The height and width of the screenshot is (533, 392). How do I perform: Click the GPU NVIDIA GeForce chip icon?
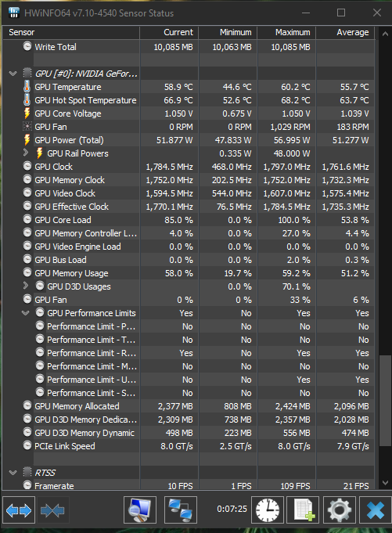tap(27, 73)
